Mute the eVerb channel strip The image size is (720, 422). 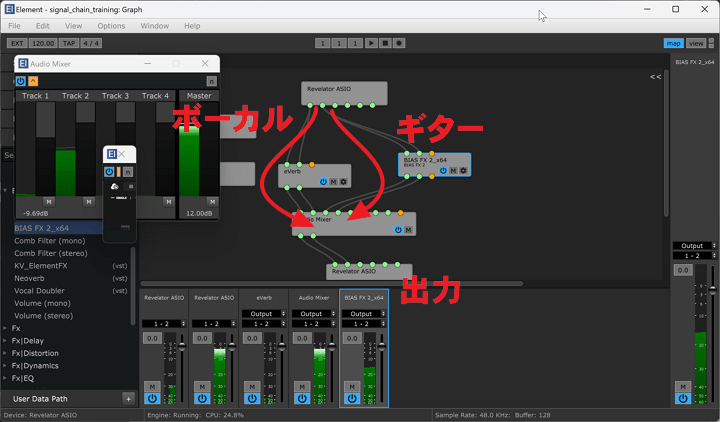pyautogui.click(x=252, y=387)
